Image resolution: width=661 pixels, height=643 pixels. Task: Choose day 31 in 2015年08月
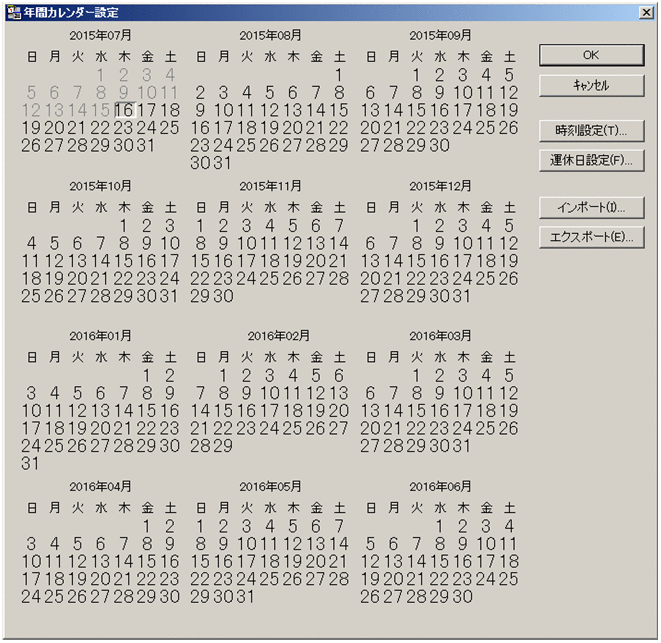(223, 163)
